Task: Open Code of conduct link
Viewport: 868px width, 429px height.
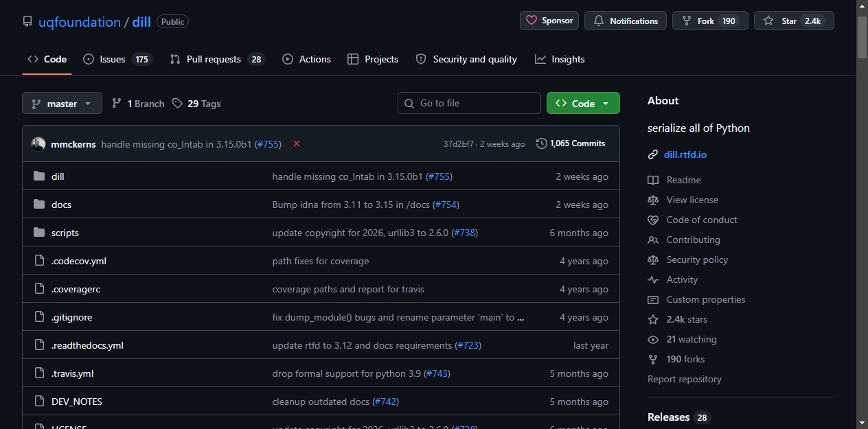Action: click(692, 220)
